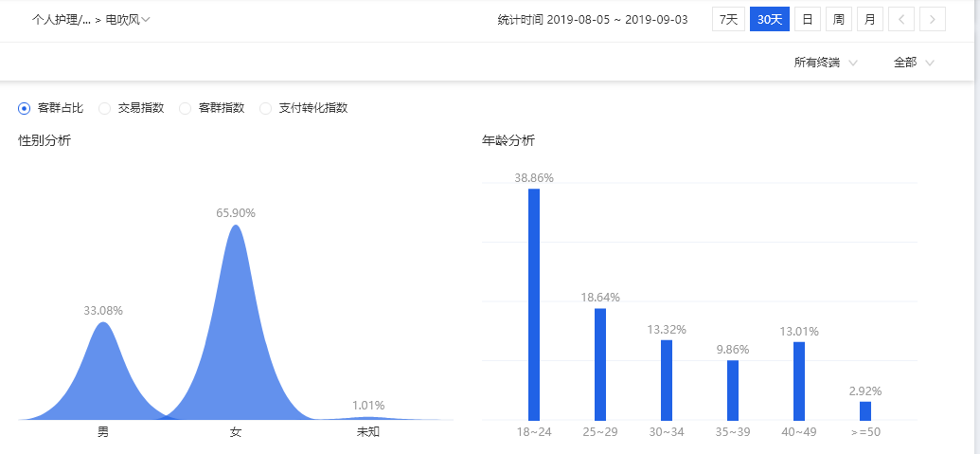Click the 性别分析 heading
Screen dimensions: 980x454
tap(45, 140)
